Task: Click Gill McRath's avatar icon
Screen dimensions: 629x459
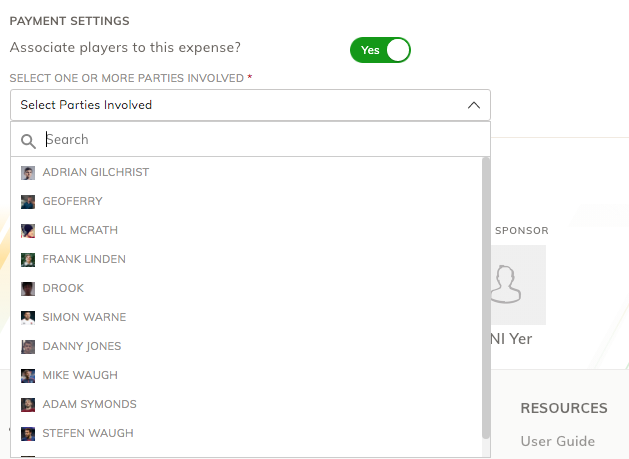Action: [x=28, y=231]
